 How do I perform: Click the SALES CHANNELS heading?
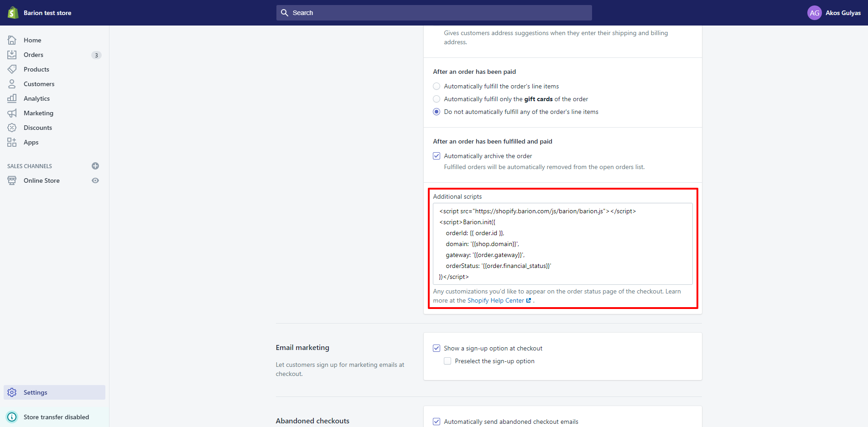tap(30, 166)
